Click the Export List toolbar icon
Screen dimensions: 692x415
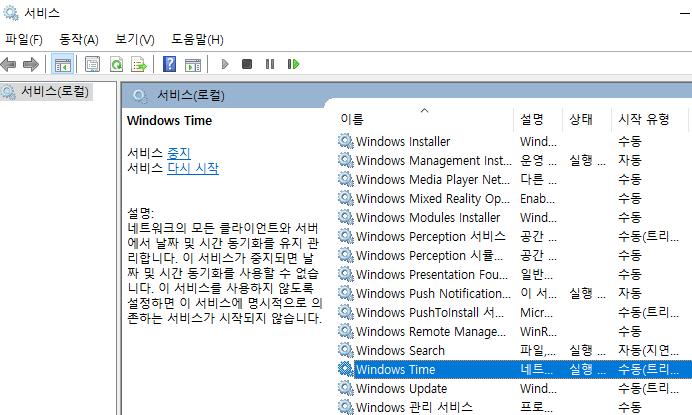tap(139, 64)
